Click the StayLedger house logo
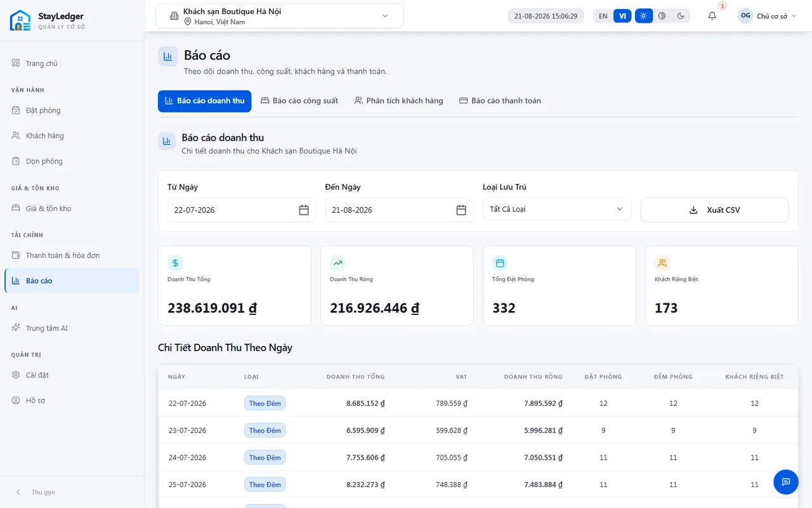This screenshot has height=508, width=812. [20, 20]
